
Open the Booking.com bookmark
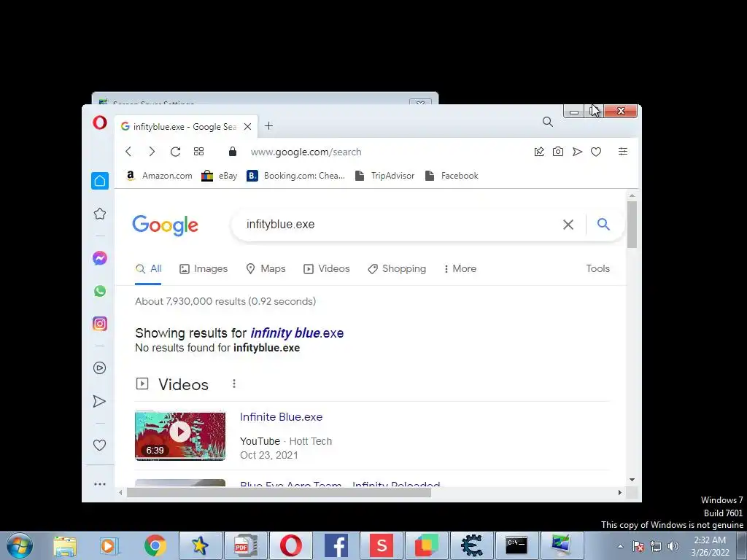point(296,176)
